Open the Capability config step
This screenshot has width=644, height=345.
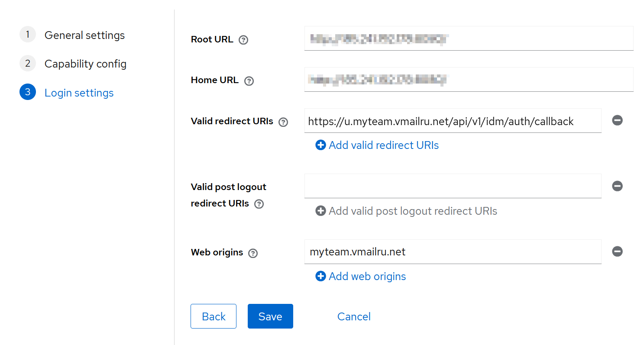tap(85, 64)
